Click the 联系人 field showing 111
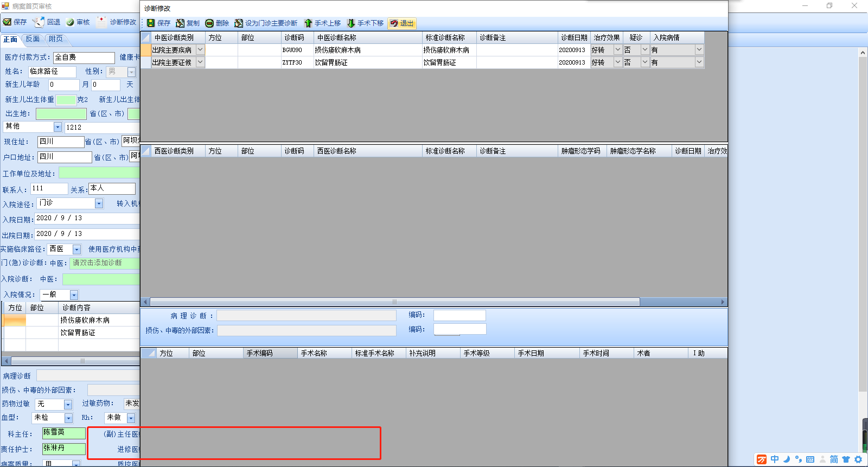Screen dimensions: 868x467 click(x=49, y=189)
